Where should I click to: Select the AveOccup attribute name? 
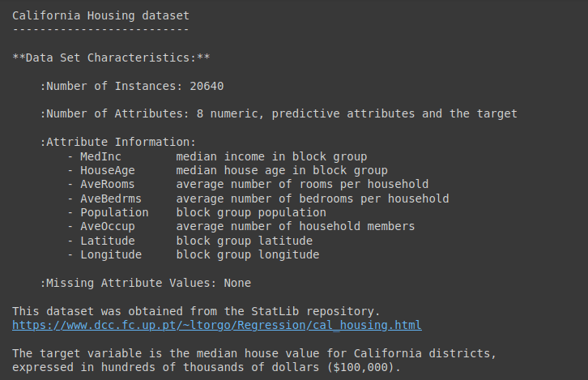coord(107,227)
